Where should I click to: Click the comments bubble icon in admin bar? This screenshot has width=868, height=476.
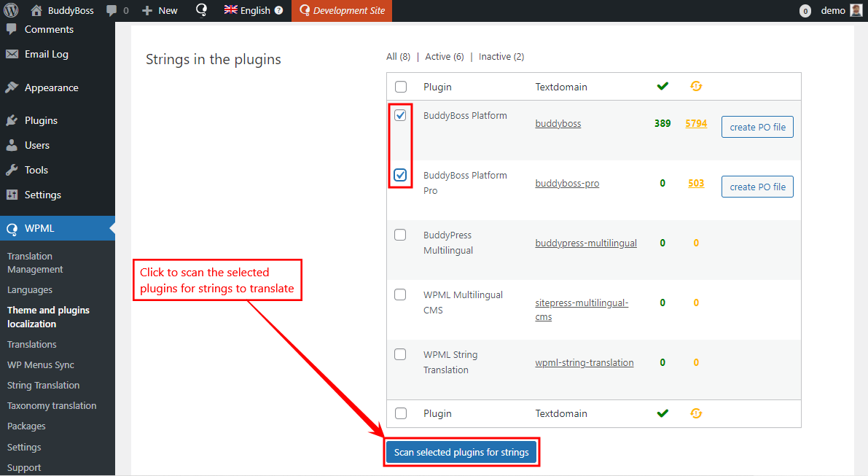112,11
